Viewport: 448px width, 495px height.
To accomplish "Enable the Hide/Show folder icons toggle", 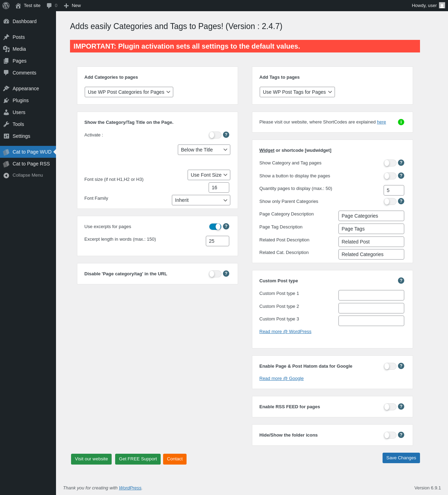I will 390,435.
